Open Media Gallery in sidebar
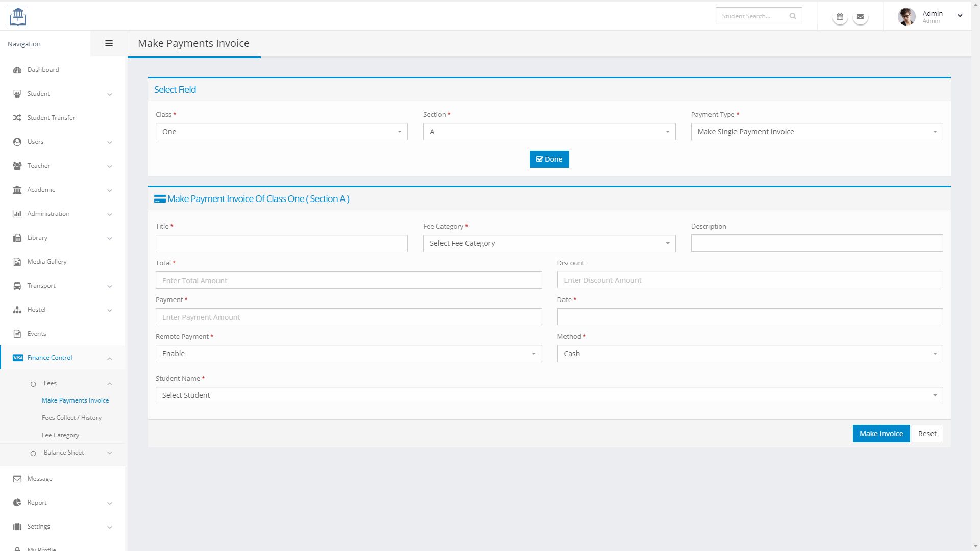 pos(47,262)
